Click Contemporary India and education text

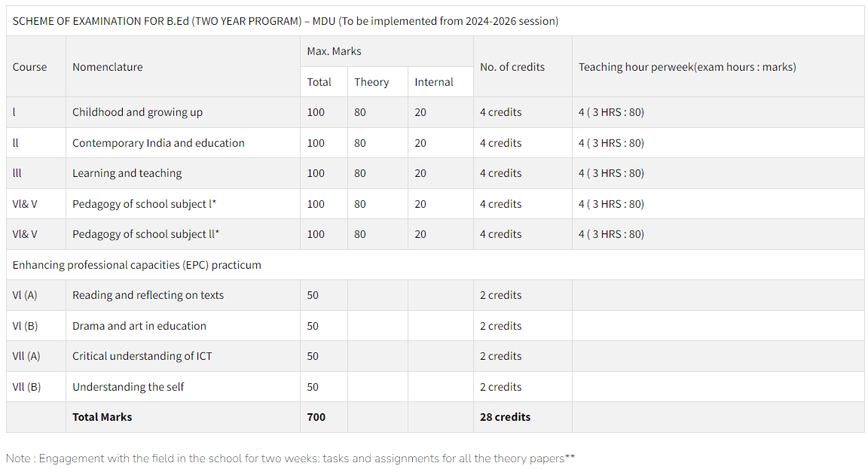click(158, 143)
